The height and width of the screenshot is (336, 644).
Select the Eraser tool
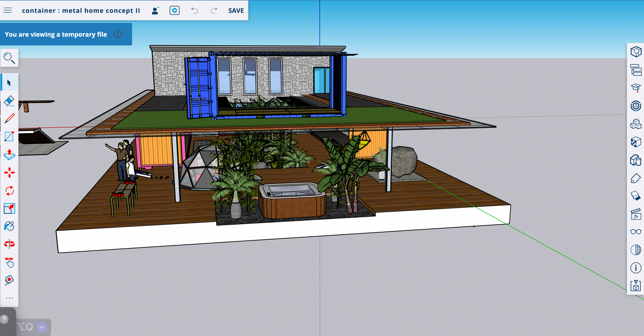[x=9, y=100]
